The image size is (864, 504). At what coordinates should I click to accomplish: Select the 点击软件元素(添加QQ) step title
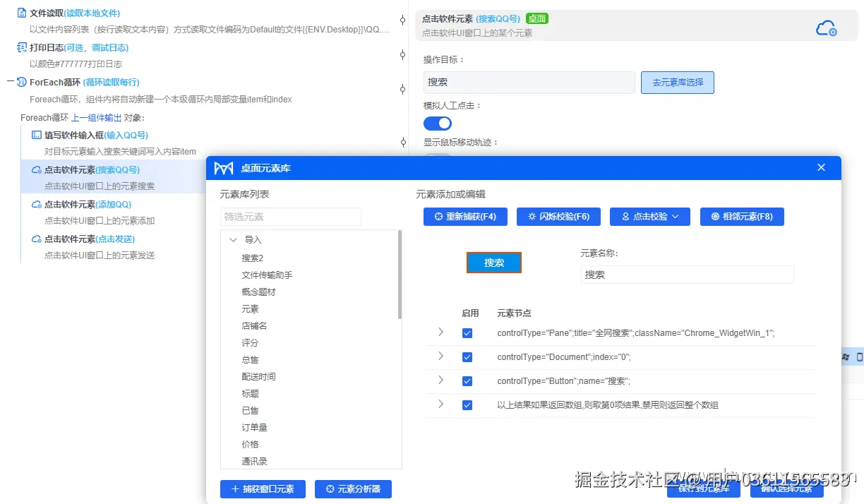[88, 205]
